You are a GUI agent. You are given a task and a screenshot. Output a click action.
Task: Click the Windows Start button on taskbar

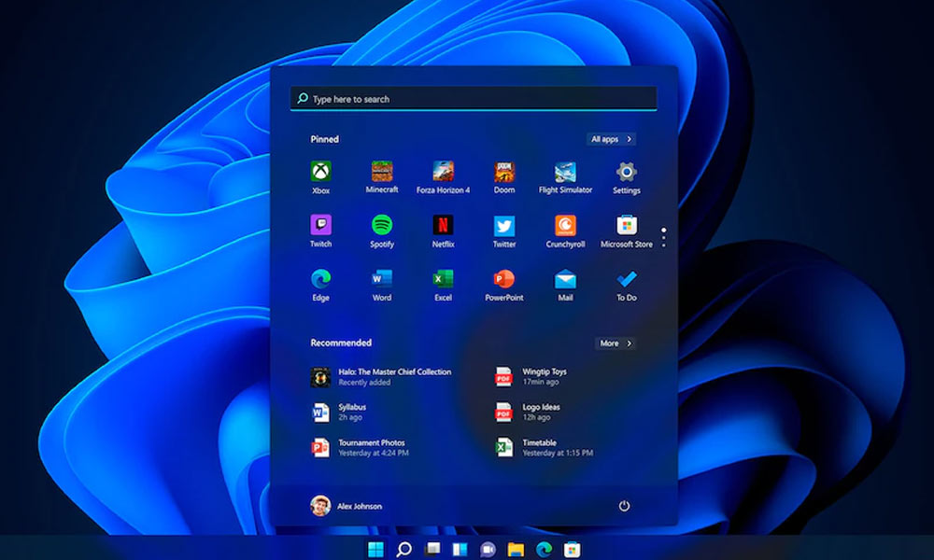click(375, 549)
